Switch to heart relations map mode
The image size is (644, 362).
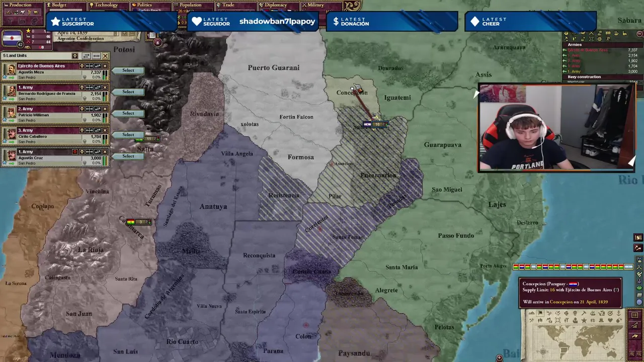(610, 320)
